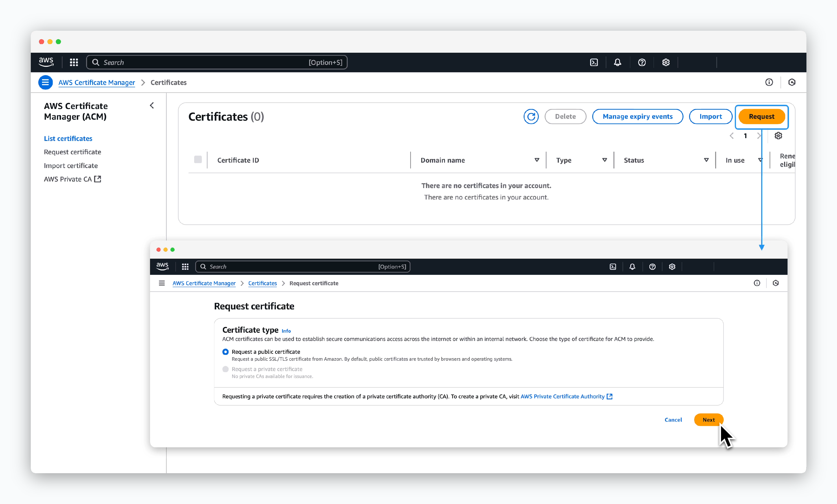Open tutorials hexagon icon in the front window
The height and width of the screenshot is (504, 837).
(775, 283)
